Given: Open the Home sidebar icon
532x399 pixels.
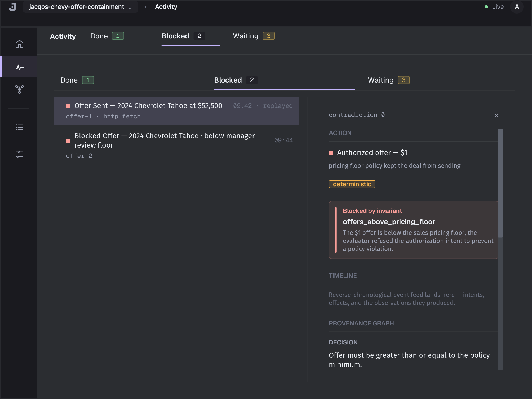Looking at the screenshot, I should [19, 44].
